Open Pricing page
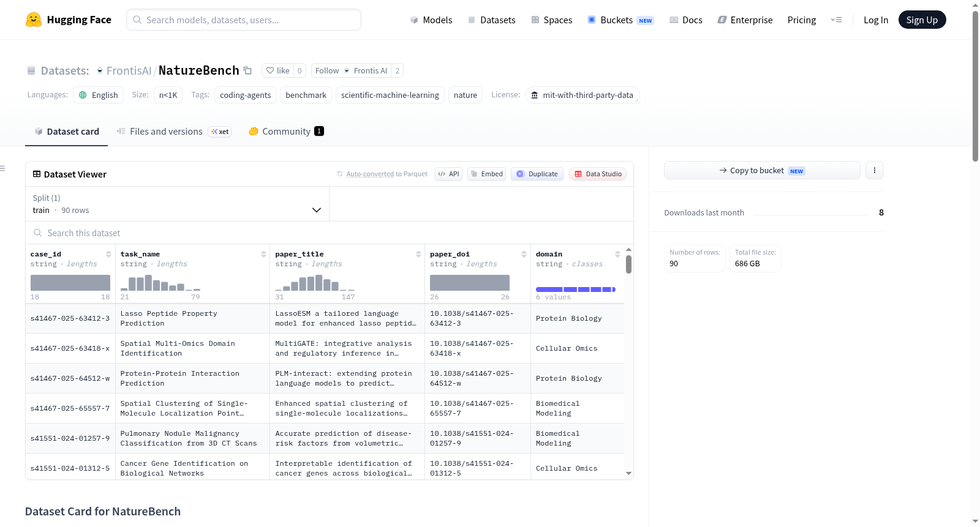Viewport: 980px width, 527px height. pos(802,20)
